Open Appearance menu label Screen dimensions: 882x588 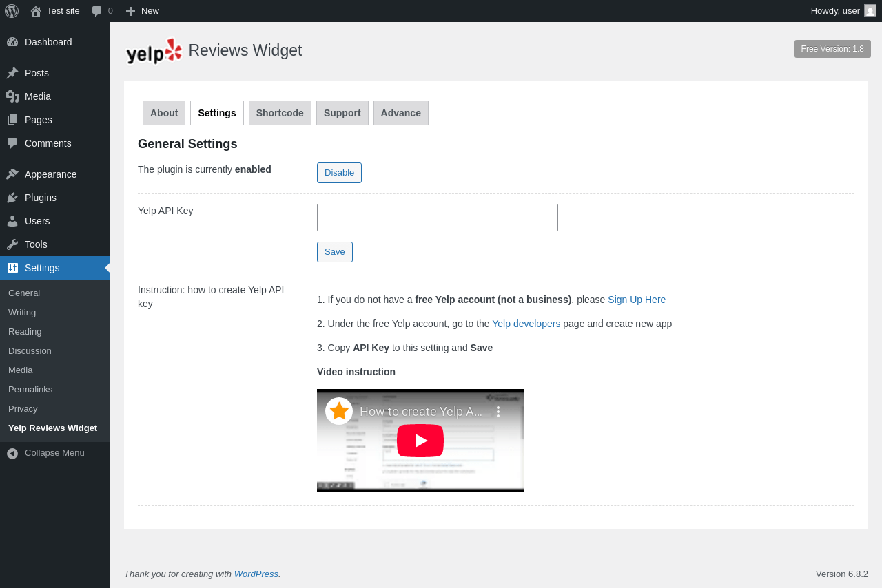pos(51,174)
